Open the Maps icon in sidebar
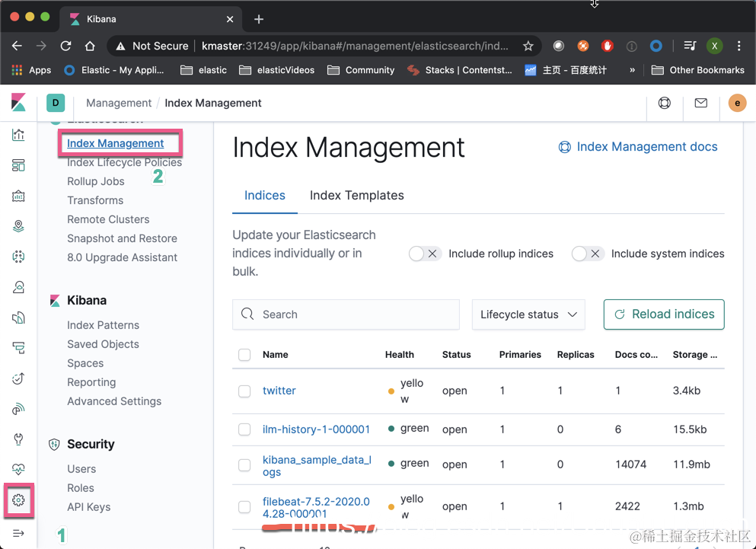Screen dimensions: 756x549 [18, 226]
